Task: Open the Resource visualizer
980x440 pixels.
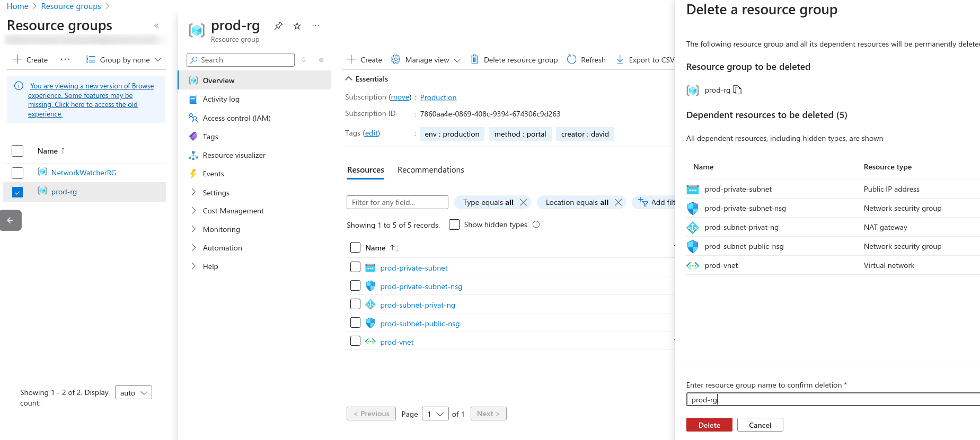Action: click(234, 155)
